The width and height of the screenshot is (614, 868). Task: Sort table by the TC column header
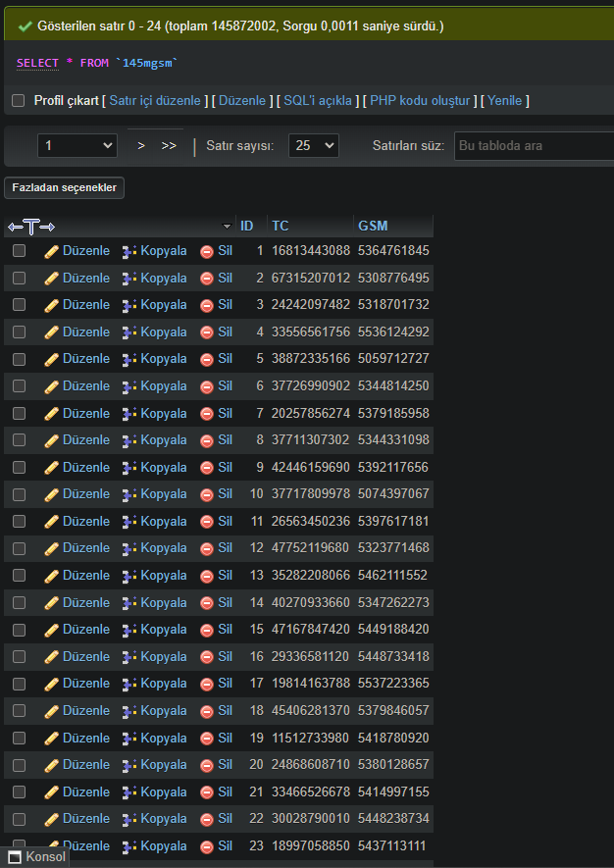[x=281, y=226]
